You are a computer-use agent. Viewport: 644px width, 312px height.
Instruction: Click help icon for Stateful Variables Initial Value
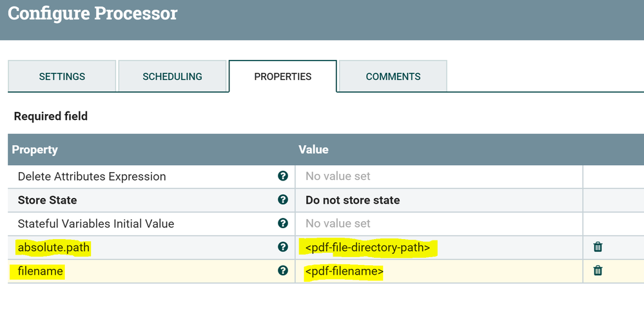coord(282,224)
